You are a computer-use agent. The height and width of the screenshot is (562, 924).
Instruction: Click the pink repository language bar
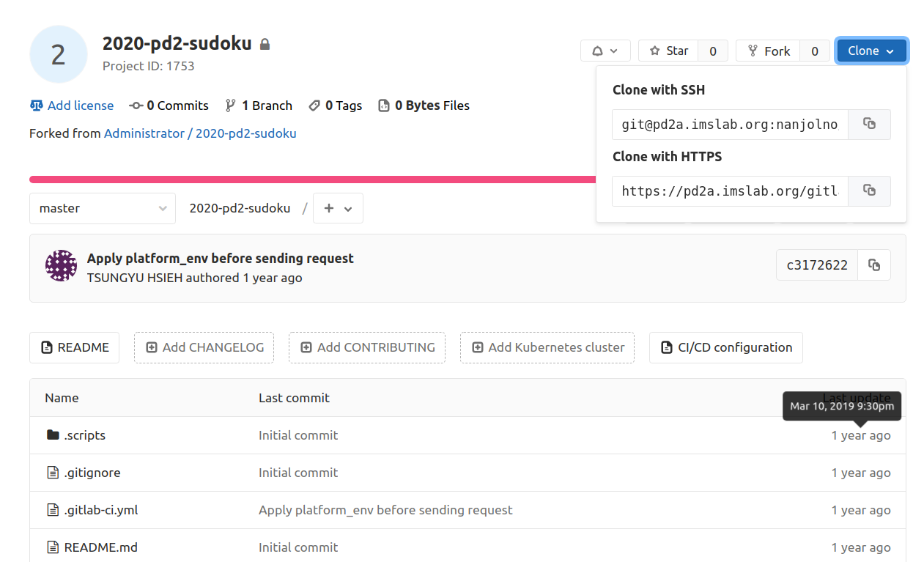coord(312,180)
